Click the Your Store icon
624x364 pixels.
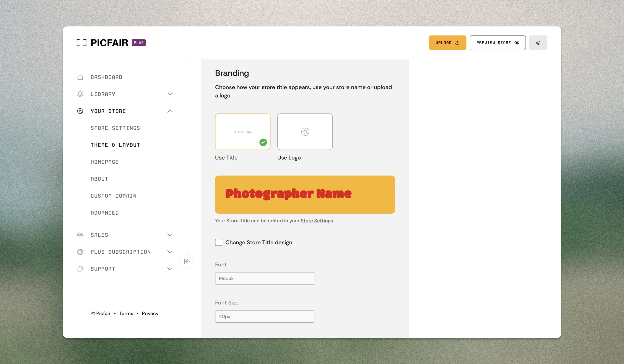(x=80, y=111)
